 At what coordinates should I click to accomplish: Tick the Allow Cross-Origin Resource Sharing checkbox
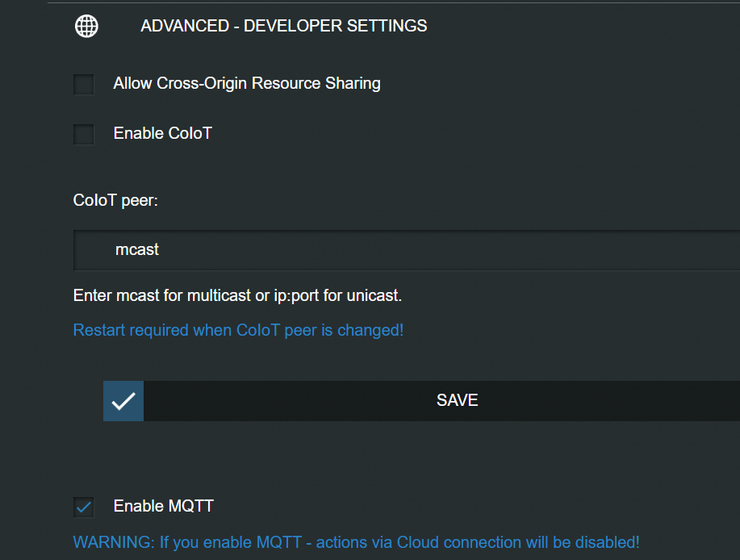pyautogui.click(x=84, y=84)
